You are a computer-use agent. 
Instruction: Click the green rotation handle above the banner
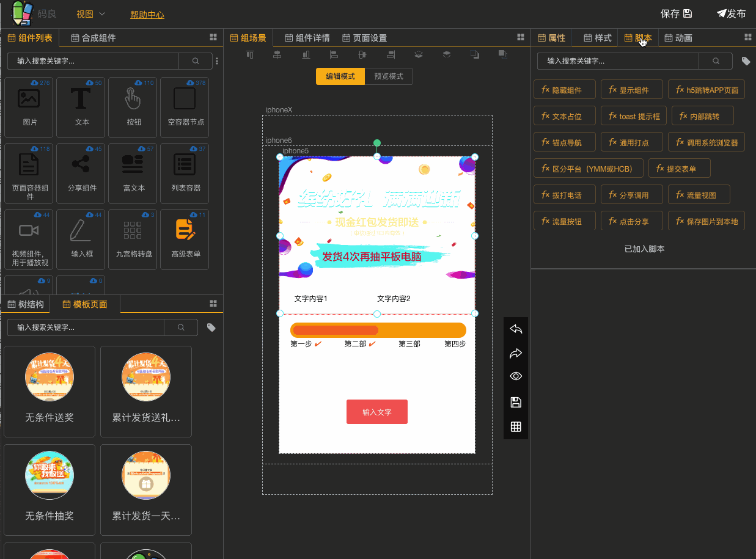pyautogui.click(x=377, y=143)
